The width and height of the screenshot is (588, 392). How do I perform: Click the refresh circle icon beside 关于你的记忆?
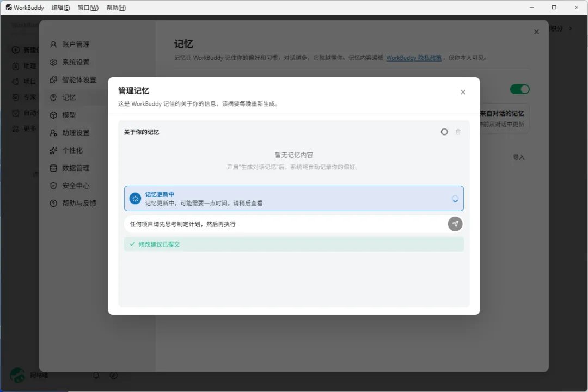tap(444, 132)
